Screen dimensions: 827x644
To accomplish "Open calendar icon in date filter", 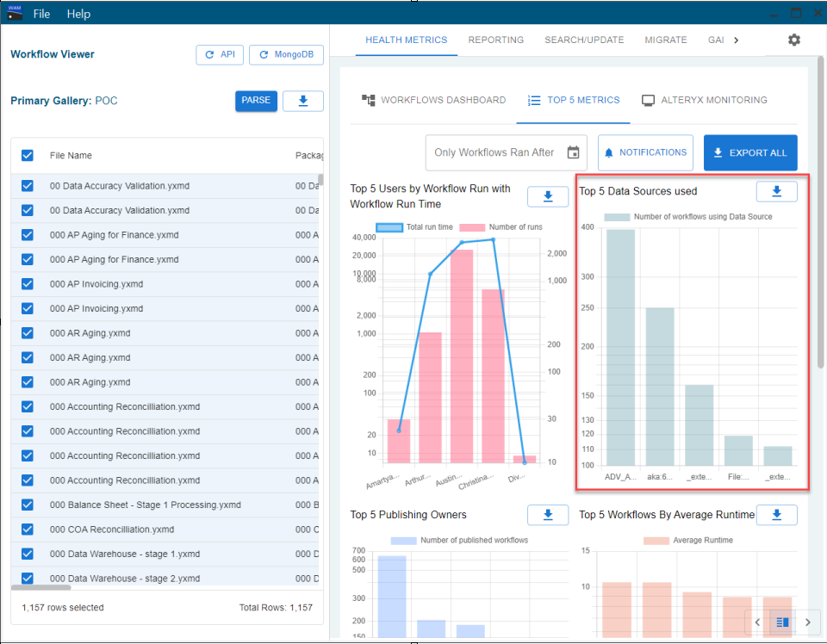I will point(573,152).
